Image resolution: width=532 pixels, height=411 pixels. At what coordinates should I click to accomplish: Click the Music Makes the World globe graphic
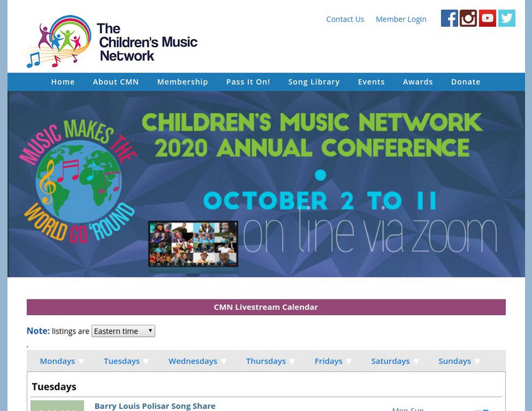[78, 181]
